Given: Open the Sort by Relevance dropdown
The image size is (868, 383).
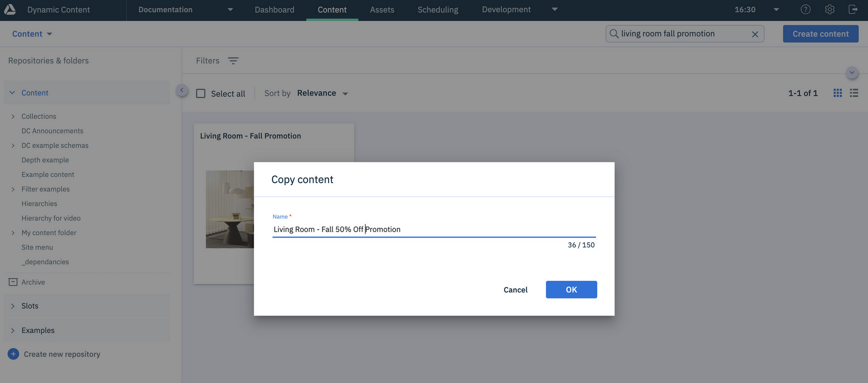Looking at the screenshot, I should (x=322, y=93).
